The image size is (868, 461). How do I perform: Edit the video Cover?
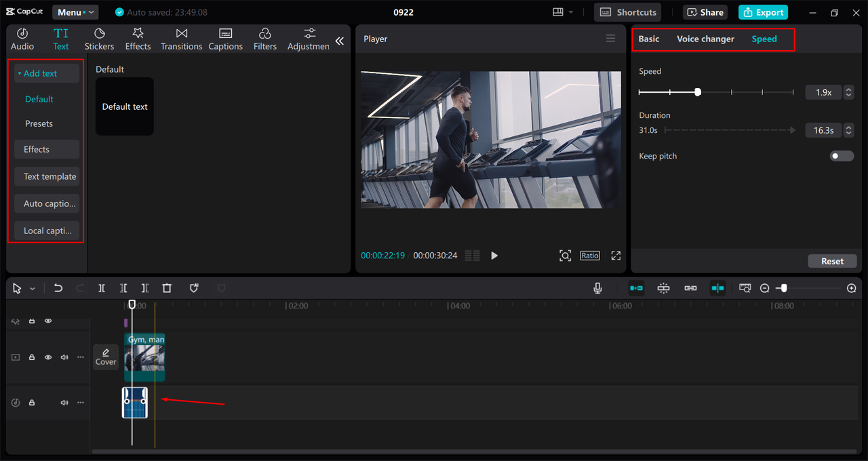pyautogui.click(x=106, y=357)
